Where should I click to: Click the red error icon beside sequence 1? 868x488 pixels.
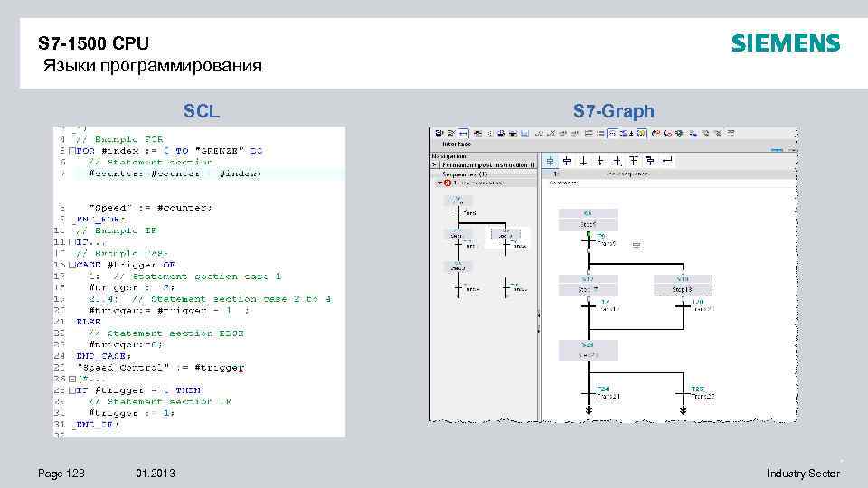(448, 183)
